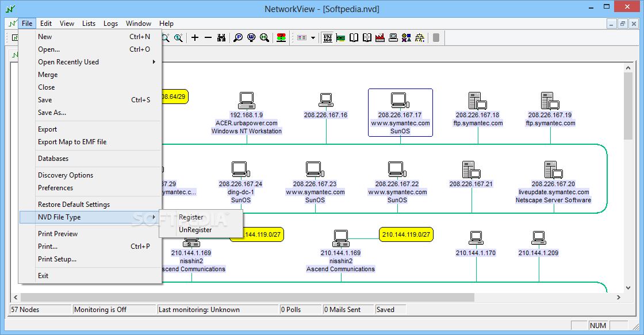Click the red-green question mark status icon

pos(281,38)
